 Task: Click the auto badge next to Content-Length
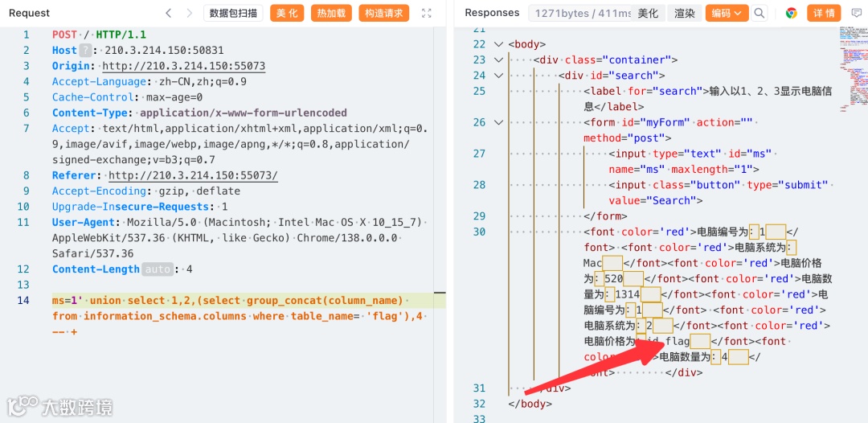[x=158, y=269]
